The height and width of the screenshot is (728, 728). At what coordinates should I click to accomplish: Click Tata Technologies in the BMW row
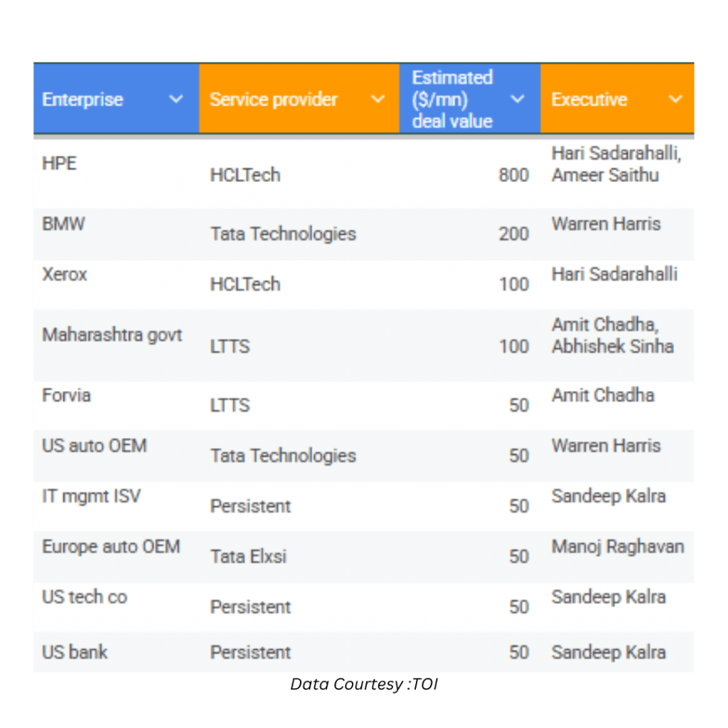point(283,234)
